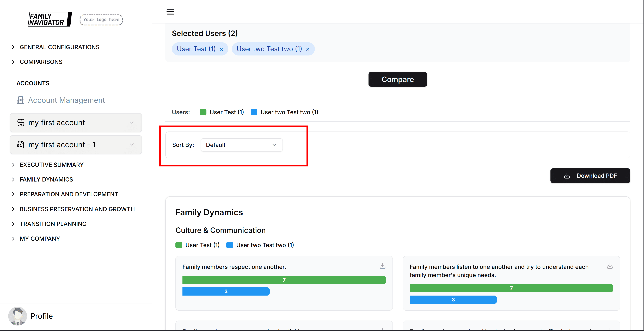Viewport: 644px width, 331px height.
Task: Open 'my first account - 1' dropdown
Action: pos(76,145)
